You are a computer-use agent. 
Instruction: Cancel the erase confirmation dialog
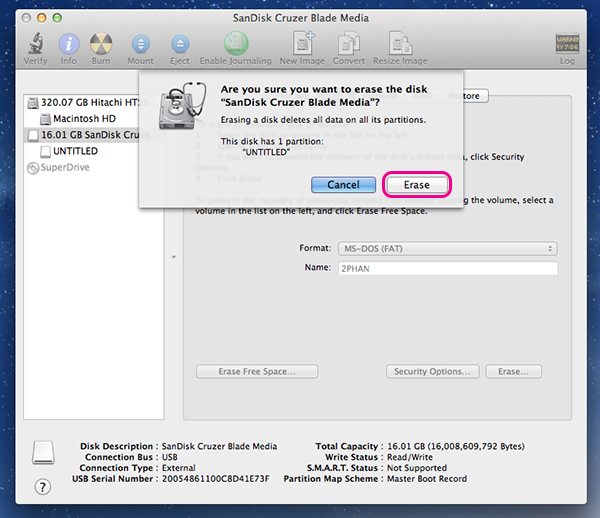[x=343, y=185]
